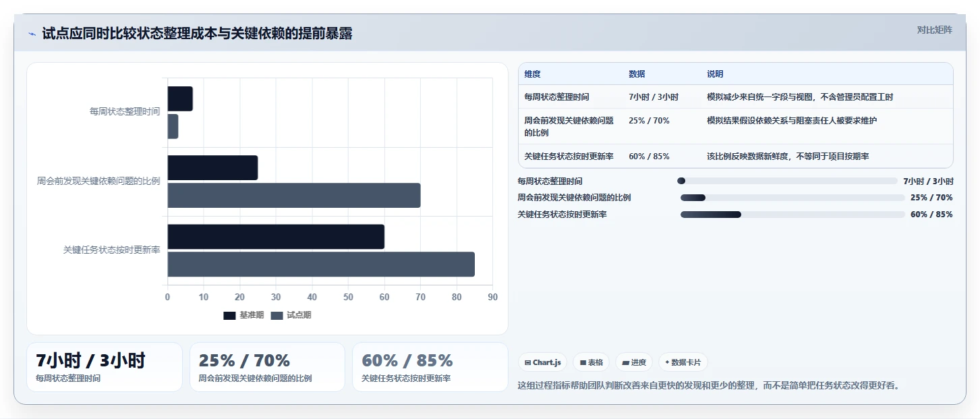
Task: Toggle the 试点期 legend item
Action: pyautogui.click(x=291, y=315)
